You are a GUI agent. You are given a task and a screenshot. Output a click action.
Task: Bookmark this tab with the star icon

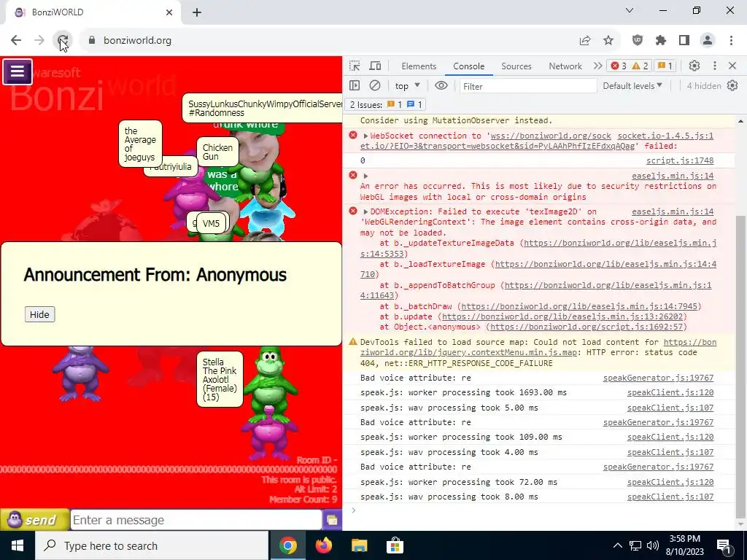click(608, 41)
